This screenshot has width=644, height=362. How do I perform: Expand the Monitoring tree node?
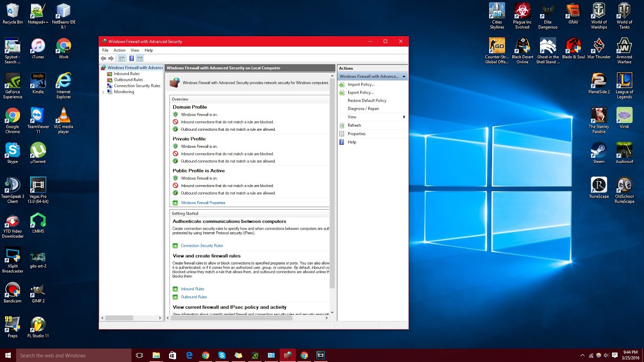(103, 92)
